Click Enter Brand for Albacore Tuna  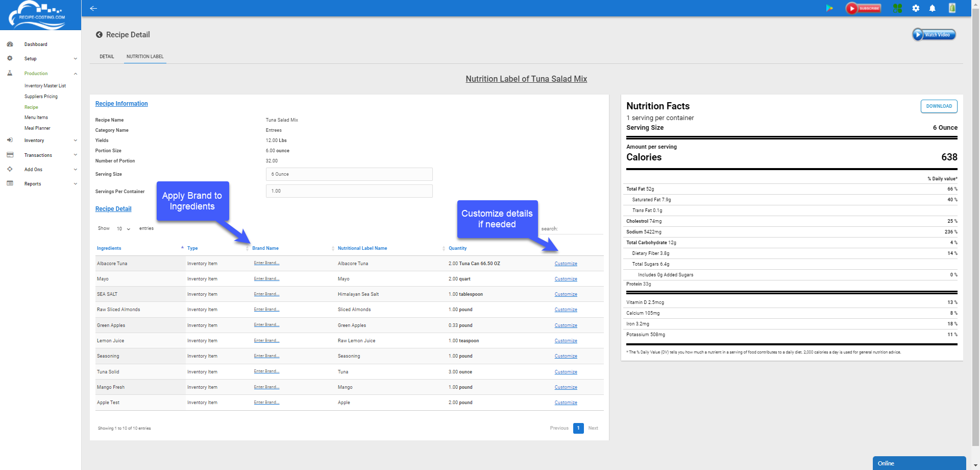[266, 263]
